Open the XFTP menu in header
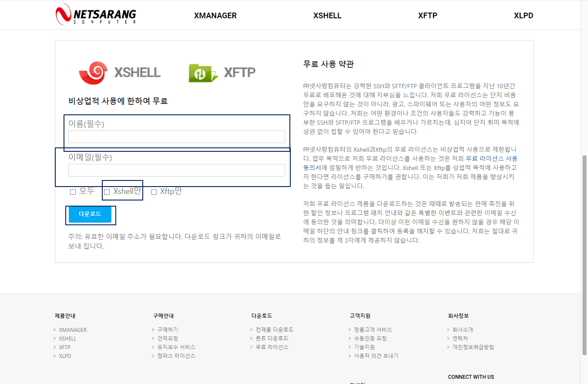 427,16
